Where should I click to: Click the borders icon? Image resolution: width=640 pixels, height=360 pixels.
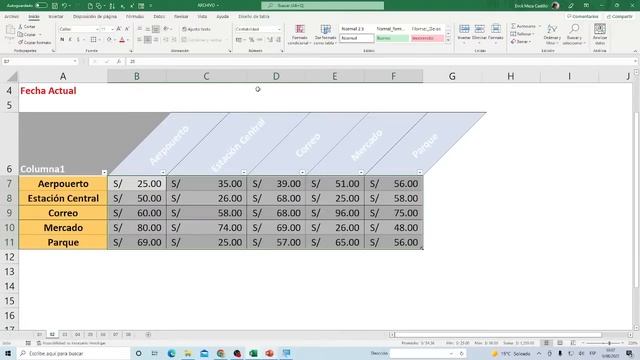pos(93,40)
